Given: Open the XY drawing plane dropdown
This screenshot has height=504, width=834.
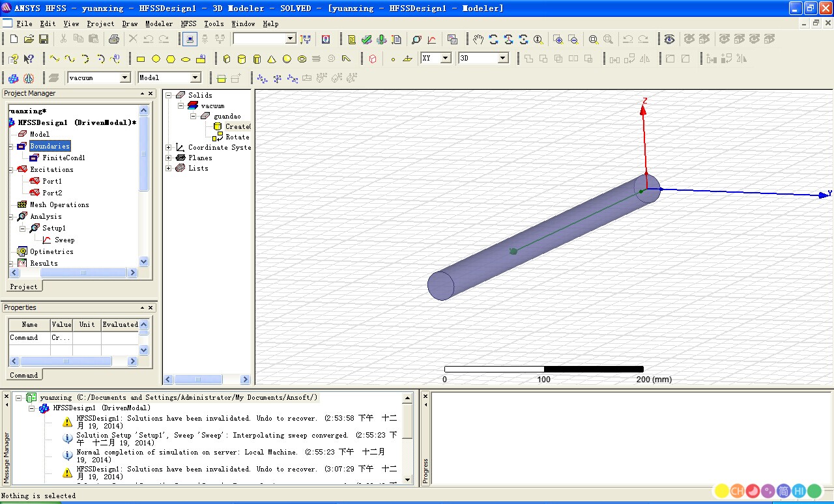Looking at the screenshot, I should coord(446,58).
